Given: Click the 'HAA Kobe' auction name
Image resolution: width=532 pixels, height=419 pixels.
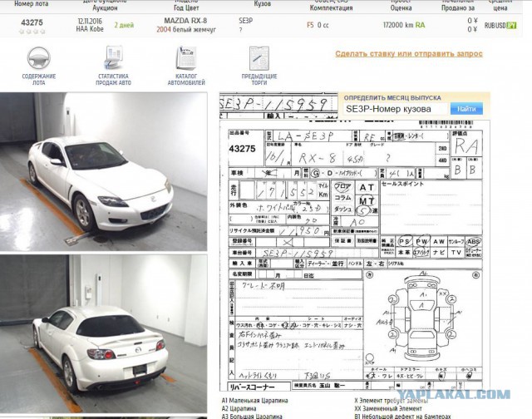Looking at the screenshot, I should 90,29.
